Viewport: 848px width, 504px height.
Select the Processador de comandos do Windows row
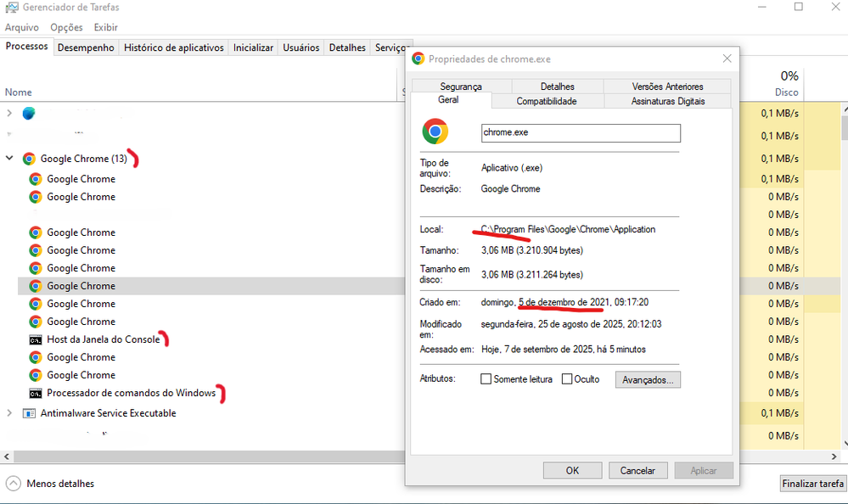pyautogui.click(x=211, y=393)
